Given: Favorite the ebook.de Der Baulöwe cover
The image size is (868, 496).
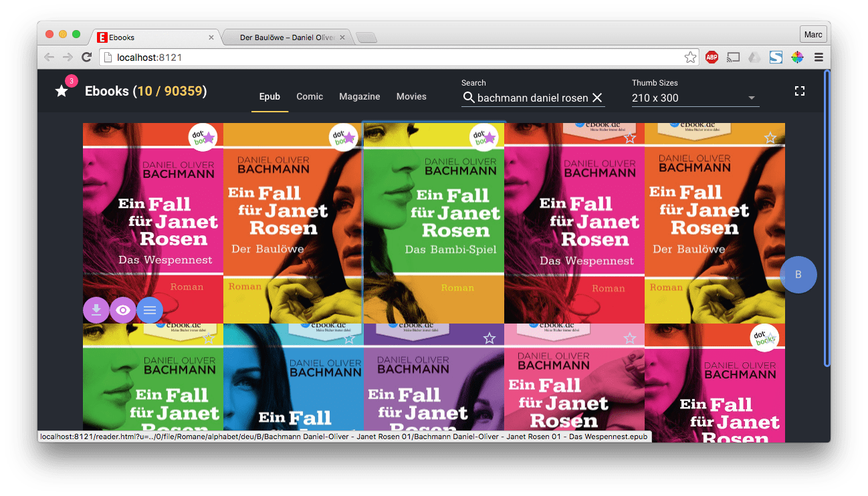Looking at the screenshot, I should (770, 138).
